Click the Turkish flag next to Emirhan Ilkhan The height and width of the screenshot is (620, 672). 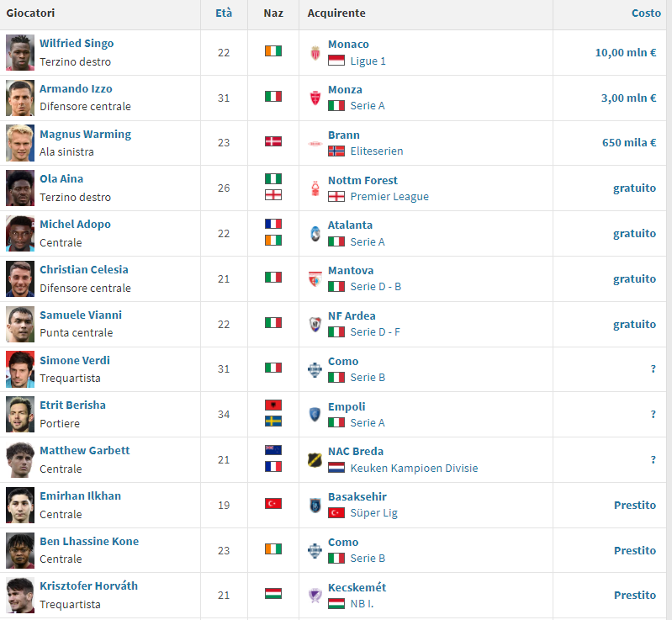click(x=273, y=505)
